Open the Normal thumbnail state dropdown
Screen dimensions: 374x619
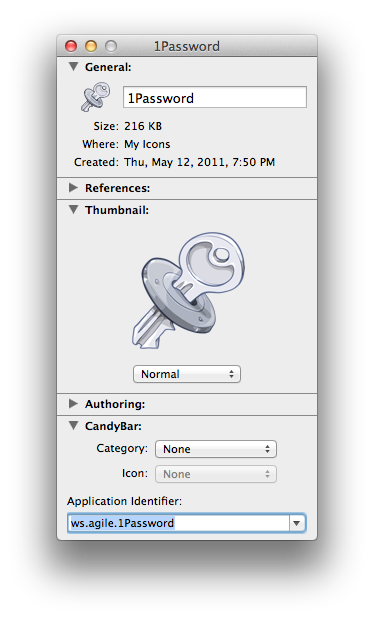coord(187,374)
